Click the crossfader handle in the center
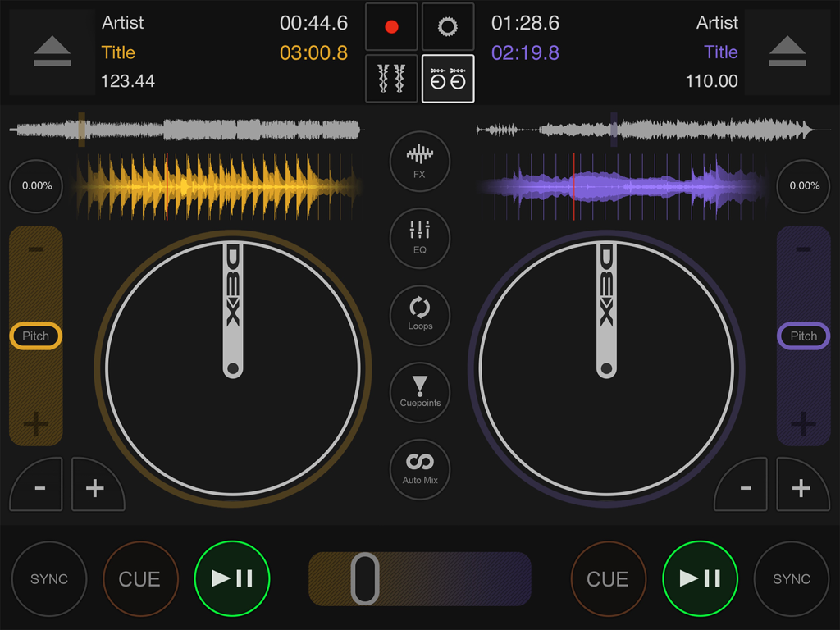 tap(365, 578)
